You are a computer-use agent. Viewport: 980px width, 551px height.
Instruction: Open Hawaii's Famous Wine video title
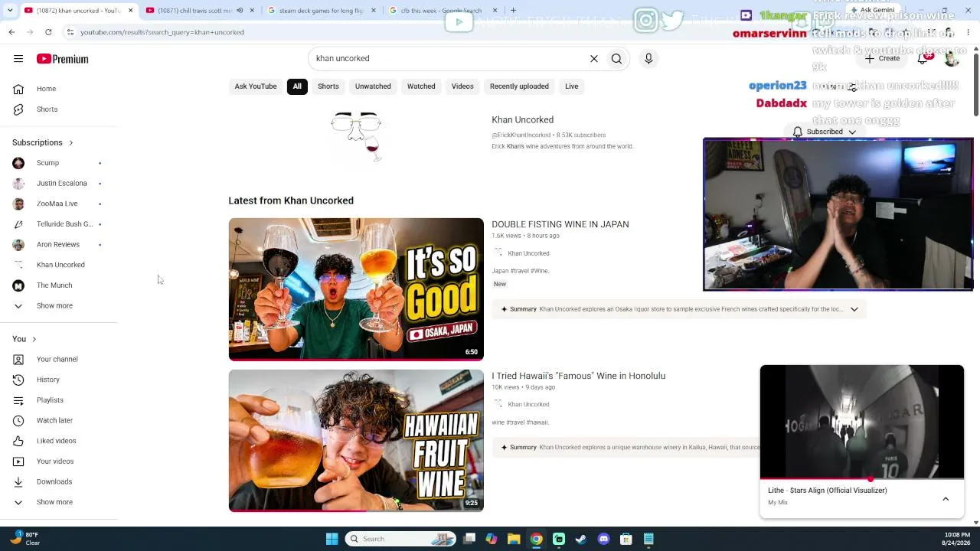579,376
